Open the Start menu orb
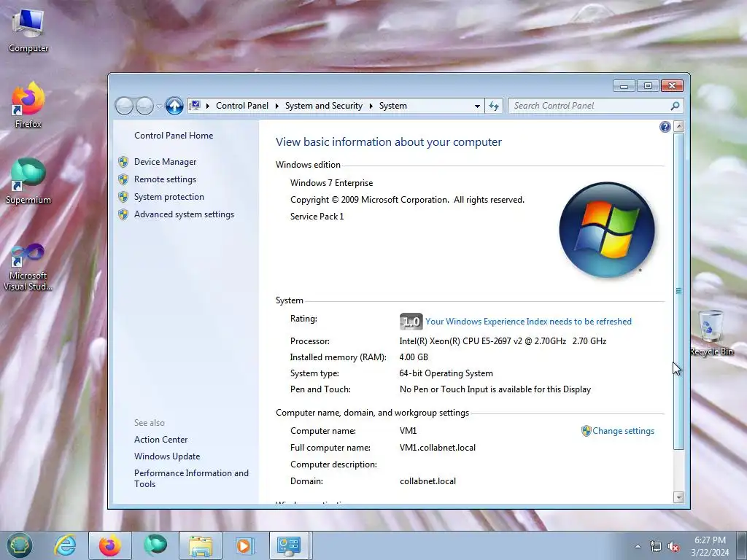The width and height of the screenshot is (747, 560). click(x=20, y=545)
